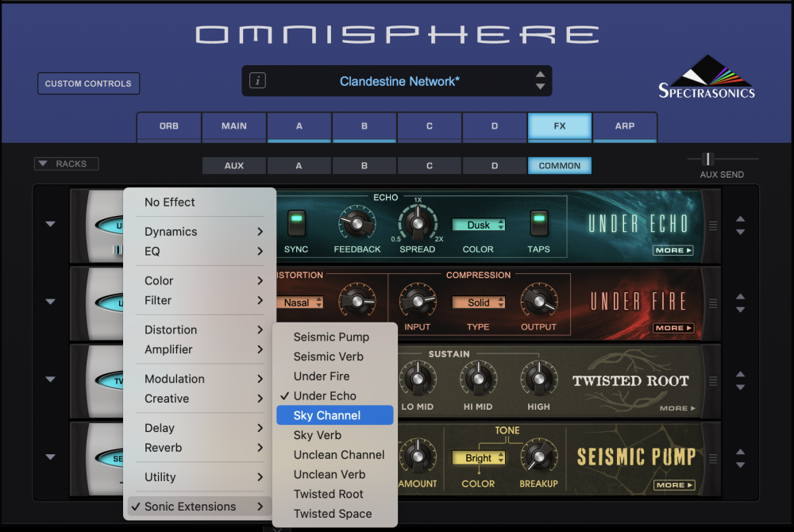The width and height of the screenshot is (794, 532).
Task: Grab the Under Echo rack drag handle
Action: point(713,226)
